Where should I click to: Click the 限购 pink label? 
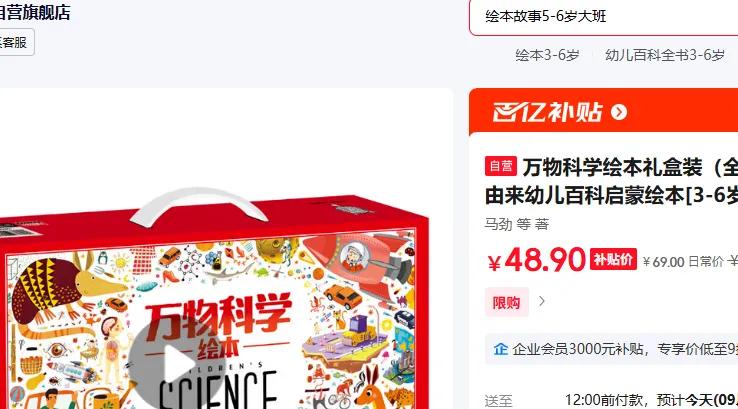tap(506, 302)
